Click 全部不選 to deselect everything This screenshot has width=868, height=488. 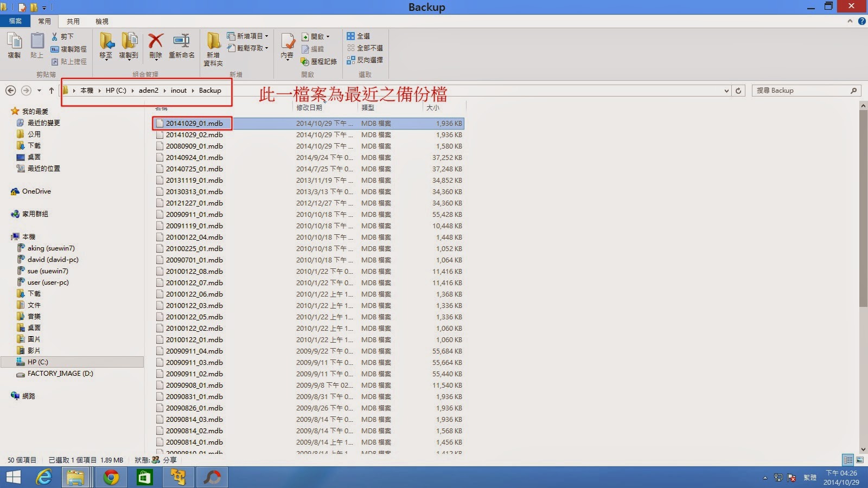click(x=365, y=48)
